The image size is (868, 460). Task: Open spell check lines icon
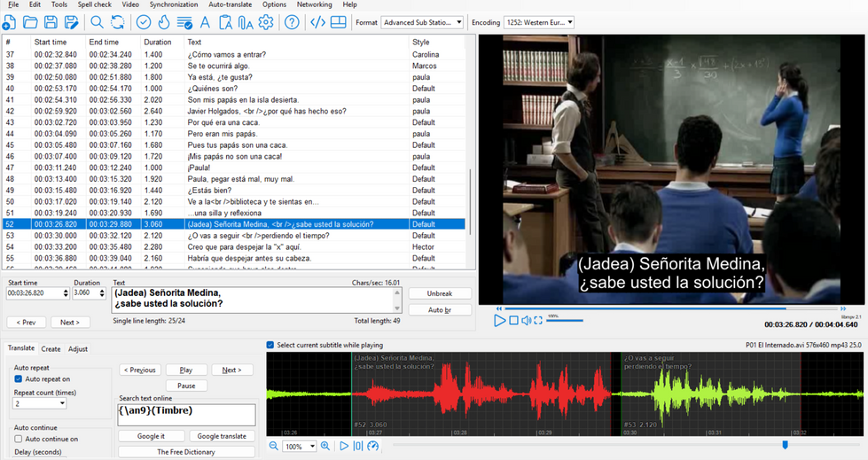(x=184, y=23)
